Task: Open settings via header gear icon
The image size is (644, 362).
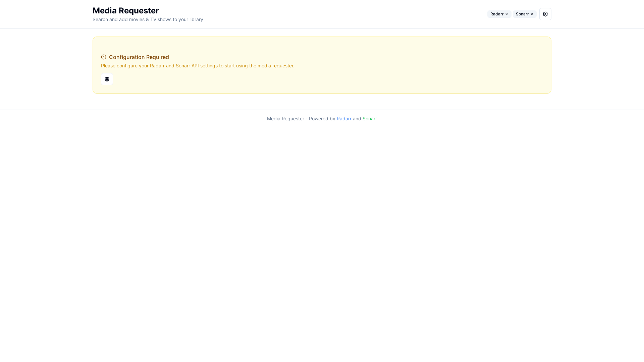Action: point(545,14)
